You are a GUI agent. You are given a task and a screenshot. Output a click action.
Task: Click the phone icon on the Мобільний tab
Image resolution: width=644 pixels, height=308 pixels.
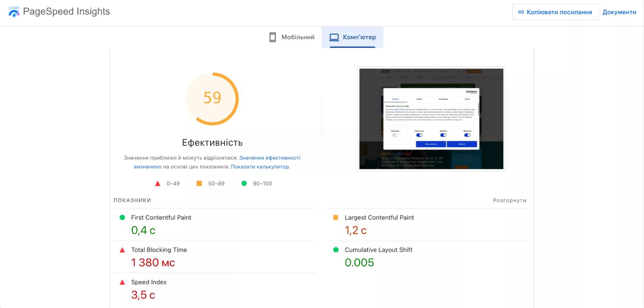coord(273,37)
